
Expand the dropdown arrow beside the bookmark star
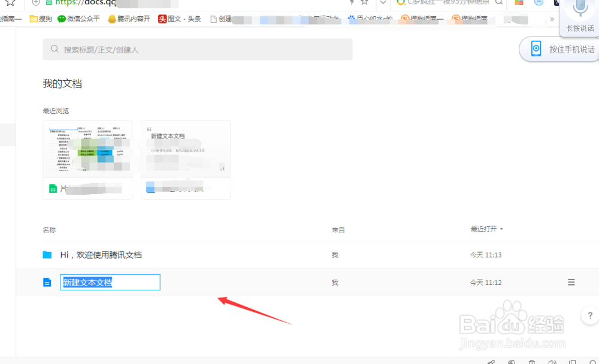[x=382, y=2]
